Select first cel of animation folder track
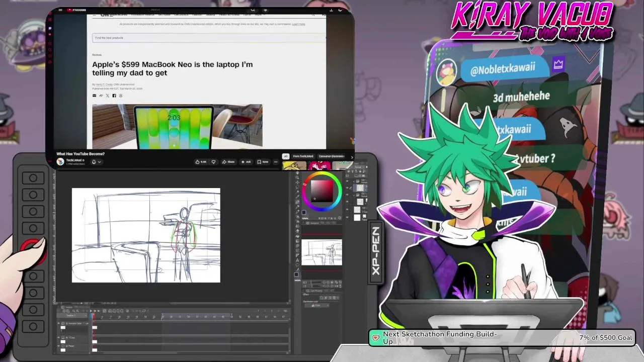Viewport: 644px width, 362px height. [95, 327]
